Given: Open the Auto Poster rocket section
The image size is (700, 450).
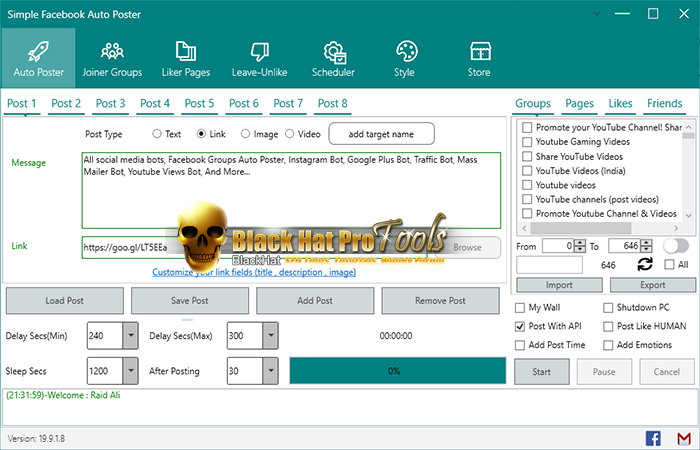Looking at the screenshot, I should coord(38,58).
